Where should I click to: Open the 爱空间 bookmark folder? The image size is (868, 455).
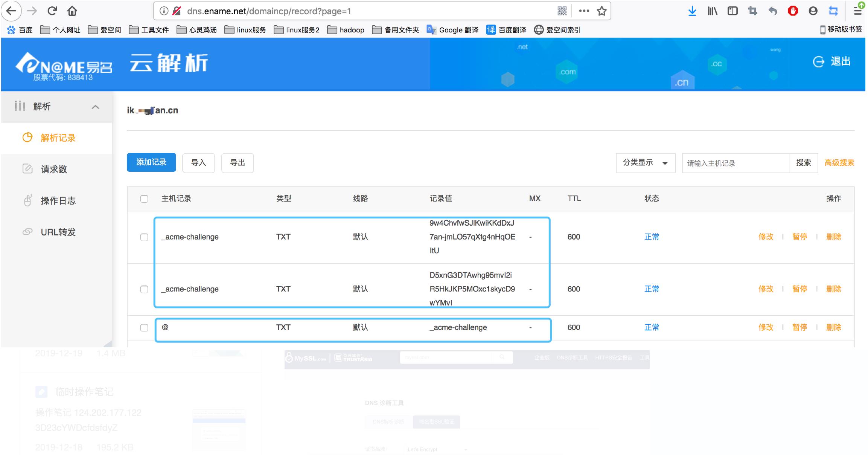point(104,30)
